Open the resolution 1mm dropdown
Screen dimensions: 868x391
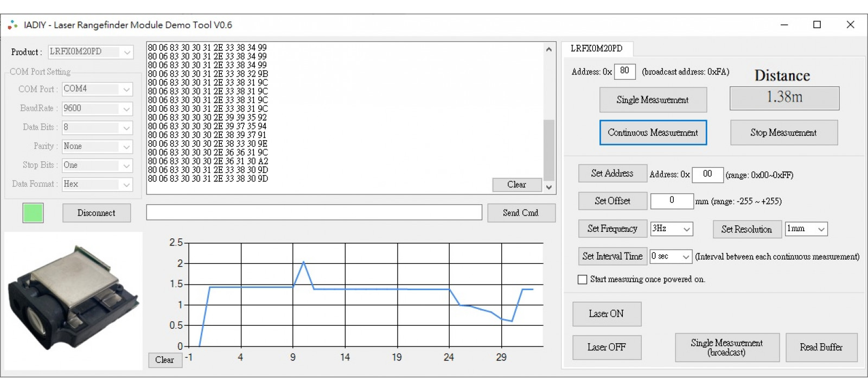806,229
